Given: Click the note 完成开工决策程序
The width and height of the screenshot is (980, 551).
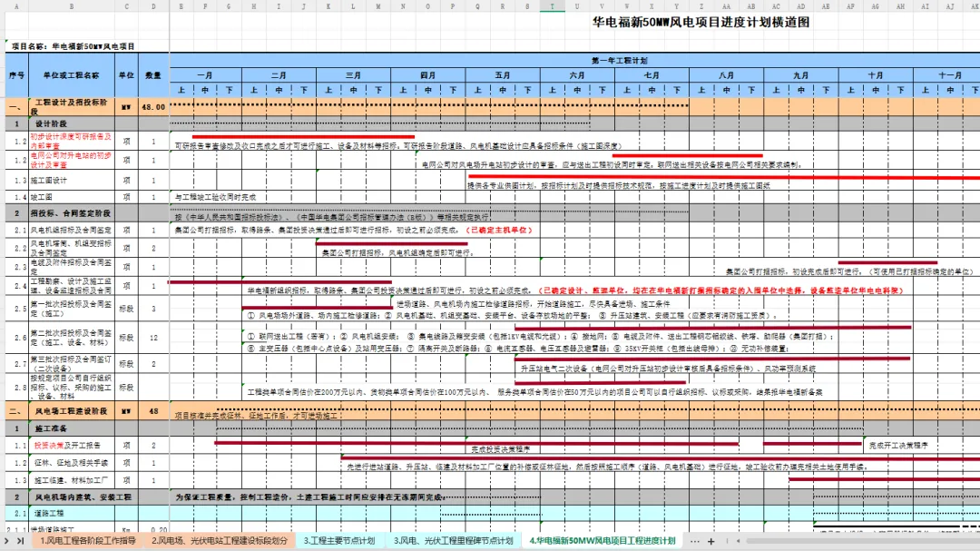Looking at the screenshot, I should [x=898, y=446].
